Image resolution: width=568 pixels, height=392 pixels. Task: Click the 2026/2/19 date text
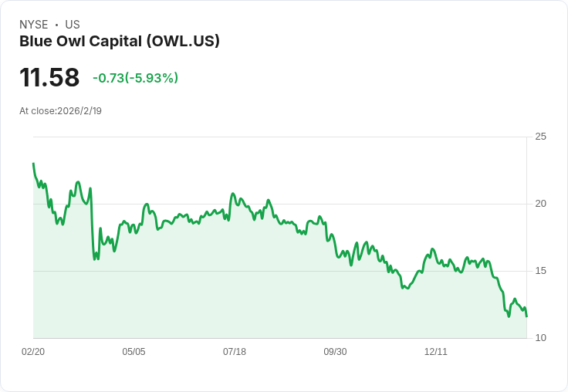click(x=79, y=111)
